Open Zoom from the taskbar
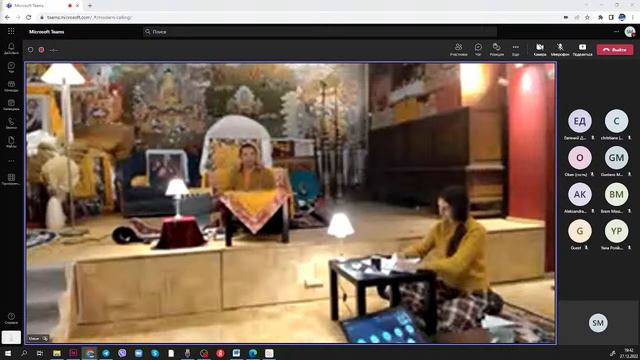Viewport: 640px width, 360px height. pos(138,353)
